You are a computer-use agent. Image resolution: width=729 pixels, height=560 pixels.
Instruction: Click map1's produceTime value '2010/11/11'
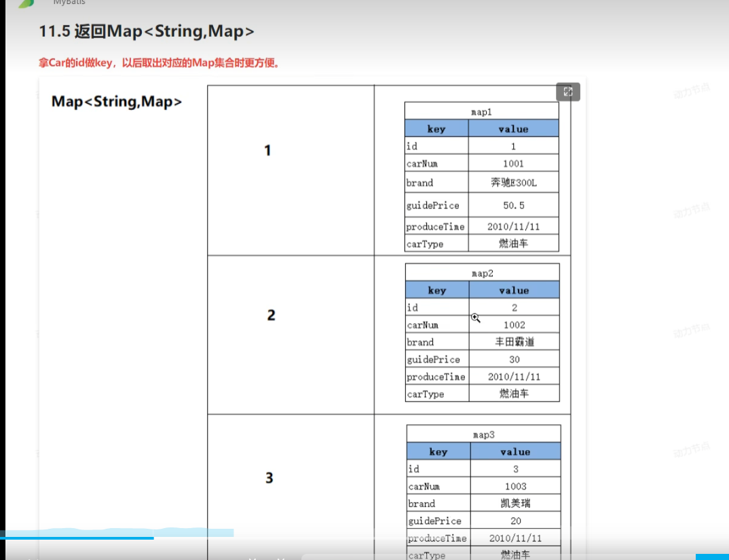pos(513,227)
